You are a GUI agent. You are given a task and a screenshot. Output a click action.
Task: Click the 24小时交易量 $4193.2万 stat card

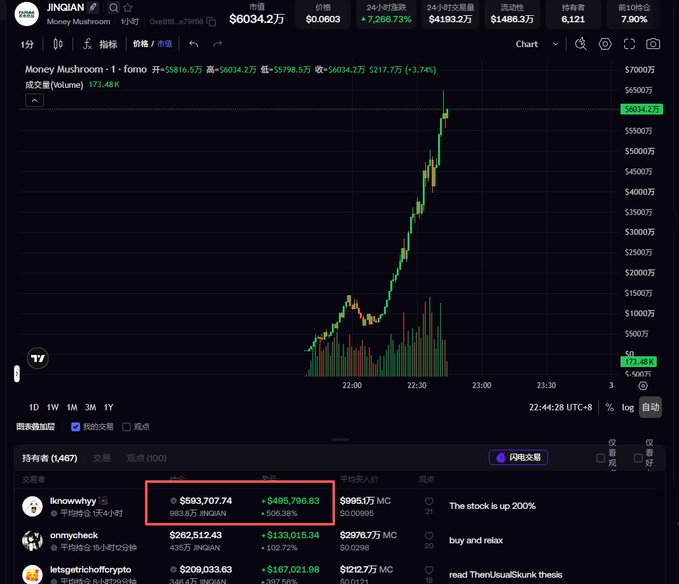click(x=450, y=14)
